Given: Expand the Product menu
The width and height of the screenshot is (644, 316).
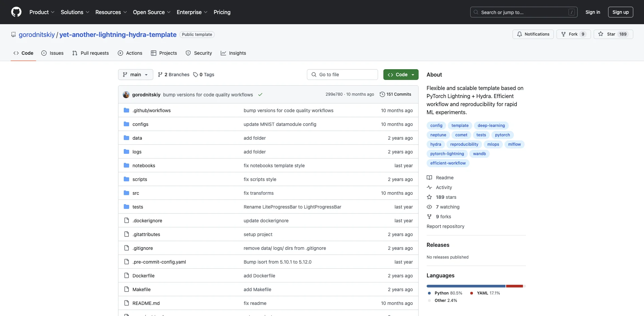Looking at the screenshot, I should pyautogui.click(x=42, y=12).
